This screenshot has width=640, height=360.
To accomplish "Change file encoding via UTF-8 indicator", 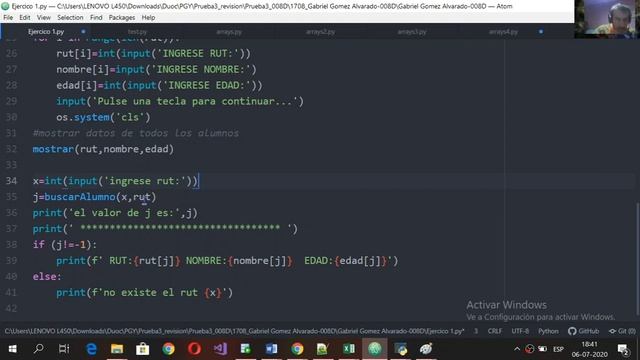I will pyautogui.click(x=520, y=331).
